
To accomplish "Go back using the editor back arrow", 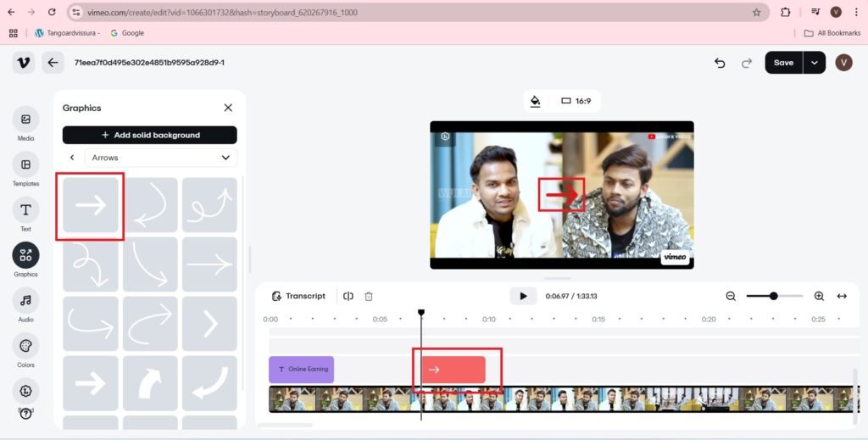I will pyautogui.click(x=53, y=63).
